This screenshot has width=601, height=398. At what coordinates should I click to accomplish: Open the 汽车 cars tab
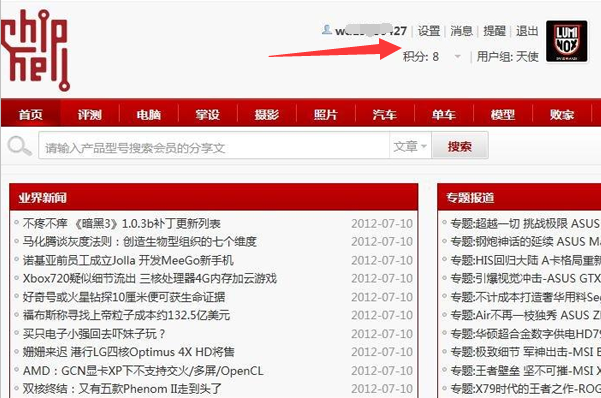tap(385, 114)
